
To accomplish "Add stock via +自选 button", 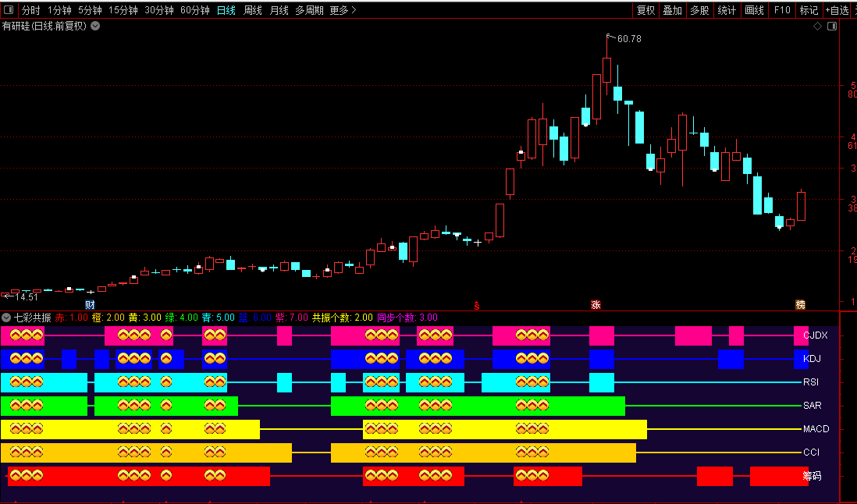I will tap(837, 10).
